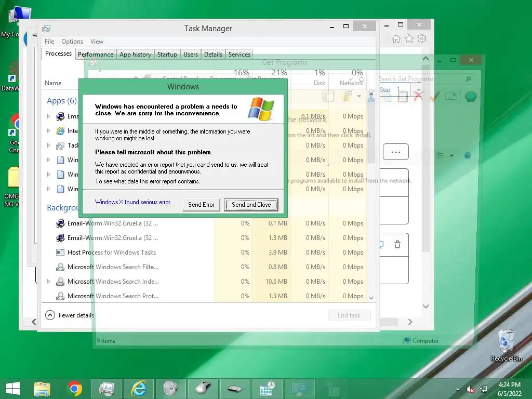This screenshot has height=399, width=532.
Task: Open the 'Windows X found serious error' link
Action: pyautogui.click(x=133, y=202)
